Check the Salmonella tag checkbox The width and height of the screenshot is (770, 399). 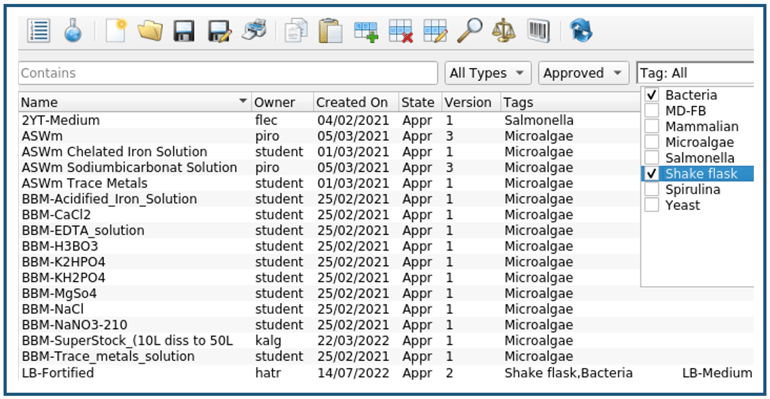pos(652,158)
